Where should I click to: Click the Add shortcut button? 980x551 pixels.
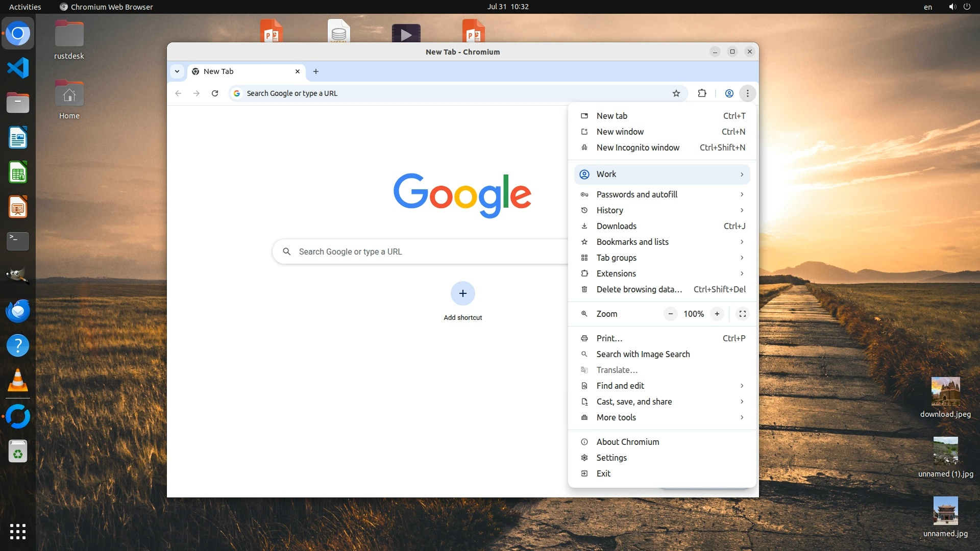pos(463,294)
